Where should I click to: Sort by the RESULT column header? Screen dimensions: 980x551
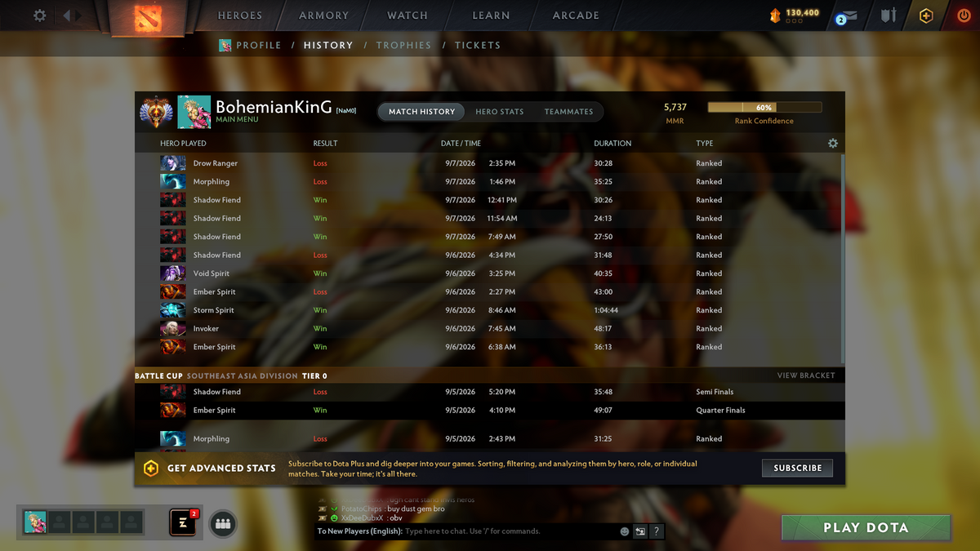coord(325,143)
